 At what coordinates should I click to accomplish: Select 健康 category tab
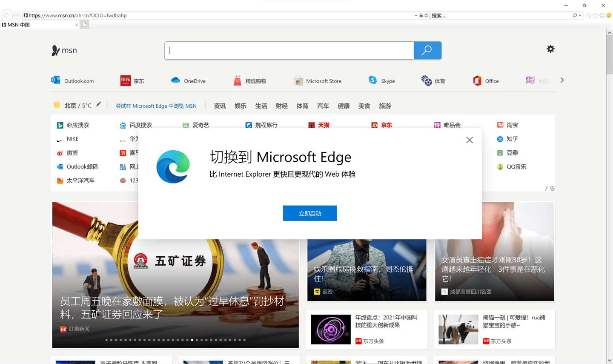[x=344, y=106]
